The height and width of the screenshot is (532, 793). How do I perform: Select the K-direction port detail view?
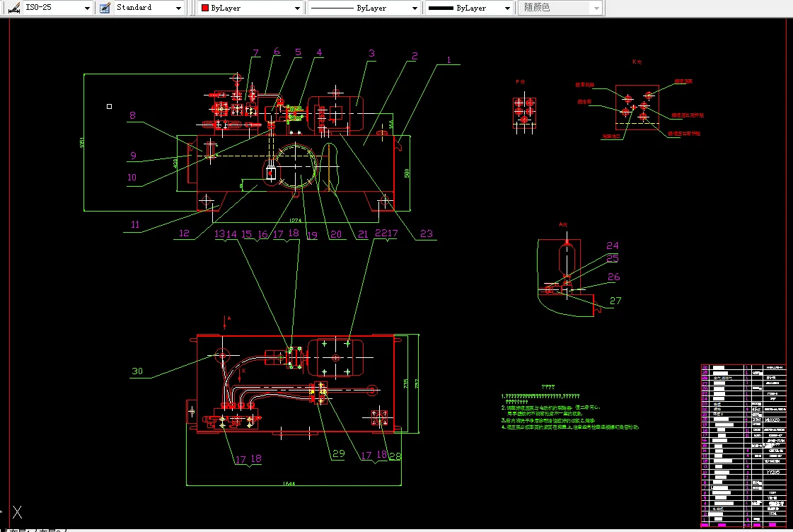pos(637,108)
